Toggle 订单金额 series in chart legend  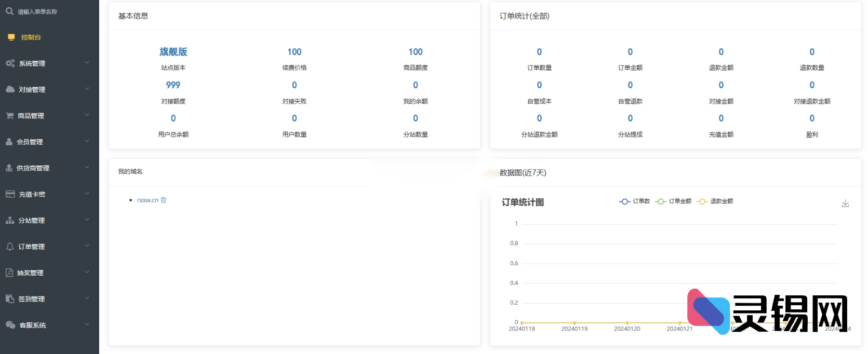click(673, 201)
